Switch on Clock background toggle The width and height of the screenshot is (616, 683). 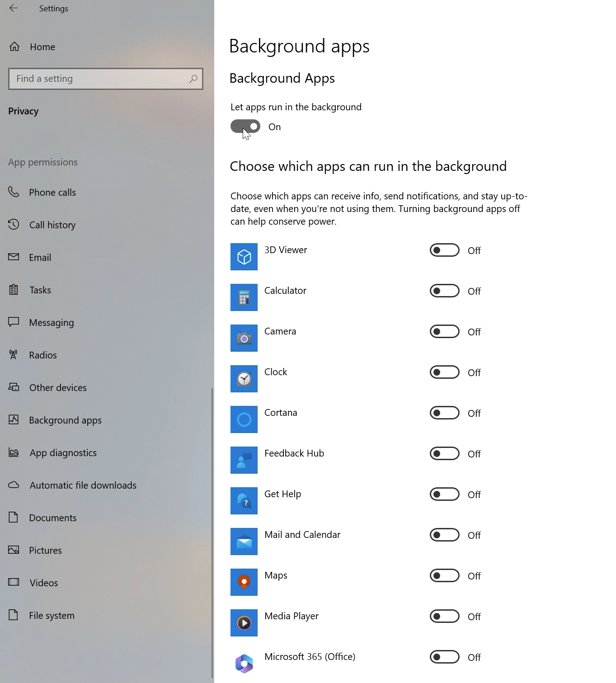pos(445,372)
